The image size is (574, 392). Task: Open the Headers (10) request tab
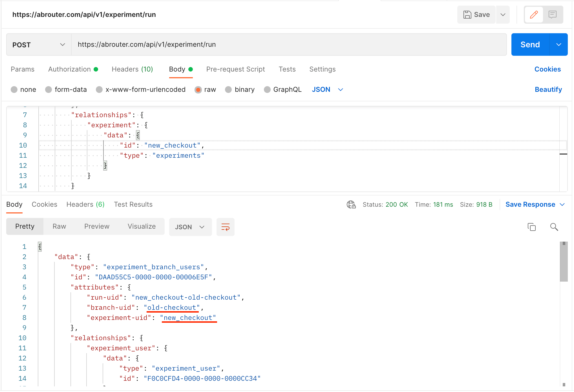click(132, 69)
